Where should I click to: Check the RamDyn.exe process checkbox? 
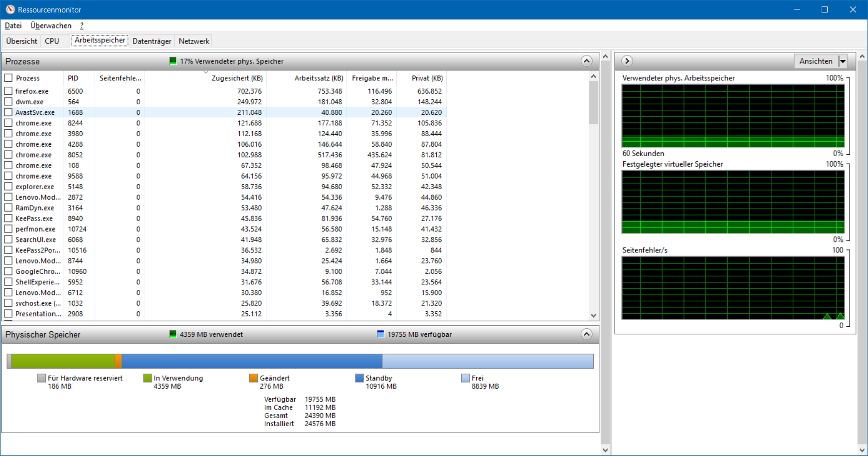click(8, 208)
